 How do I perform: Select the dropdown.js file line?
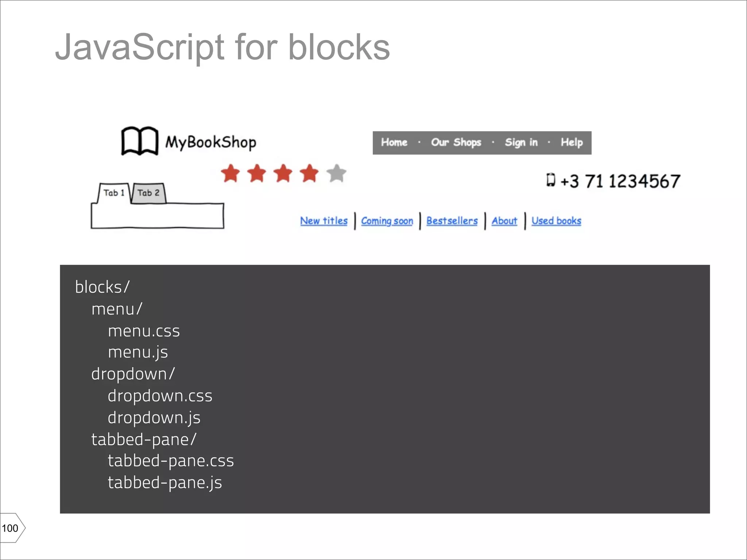154,418
